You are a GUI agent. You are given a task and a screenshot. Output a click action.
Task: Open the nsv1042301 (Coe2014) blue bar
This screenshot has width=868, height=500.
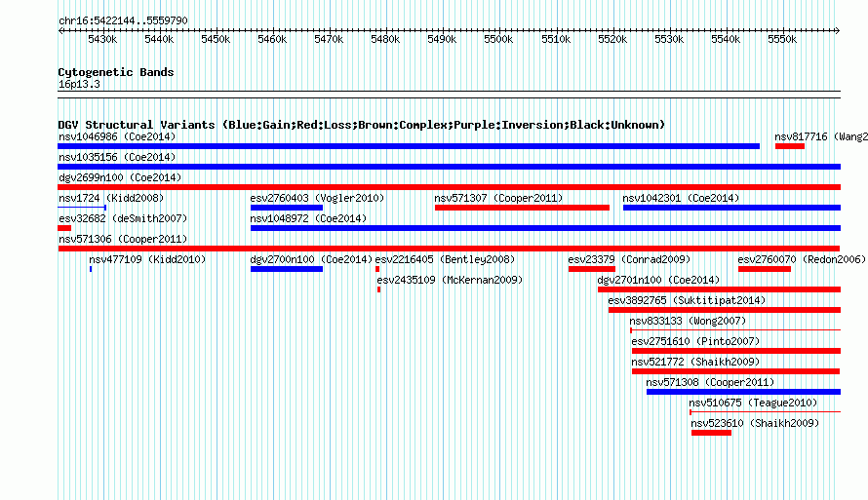731,208
